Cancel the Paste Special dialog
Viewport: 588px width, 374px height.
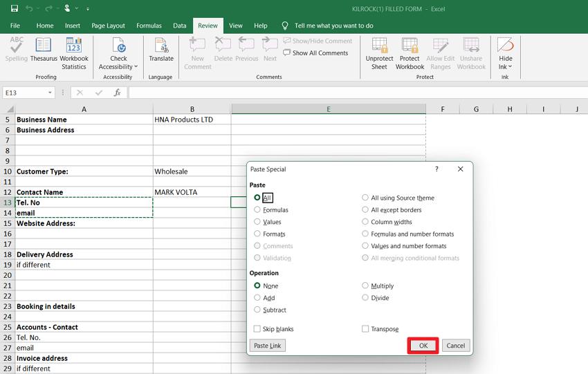(x=455, y=346)
